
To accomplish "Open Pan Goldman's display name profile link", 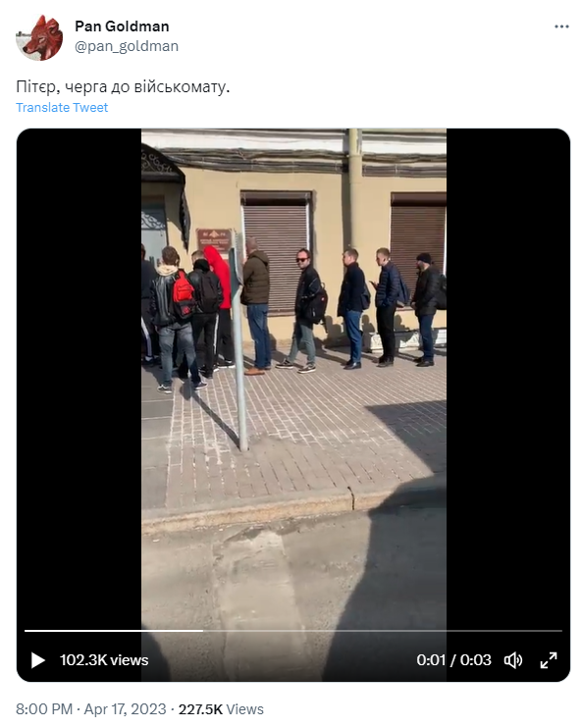I will point(122,26).
